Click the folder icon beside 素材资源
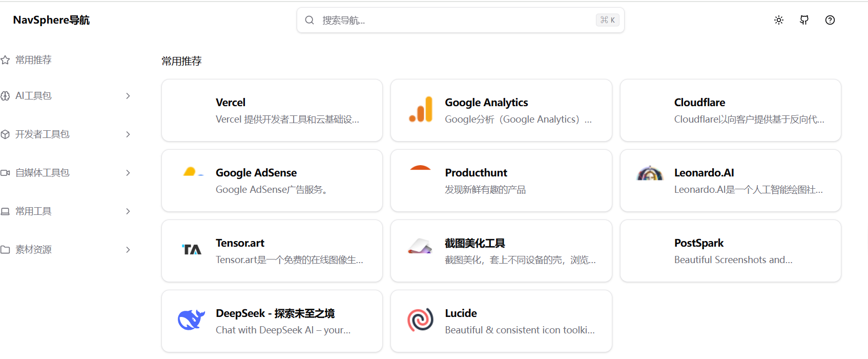868x359 pixels. (x=5, y=250)
